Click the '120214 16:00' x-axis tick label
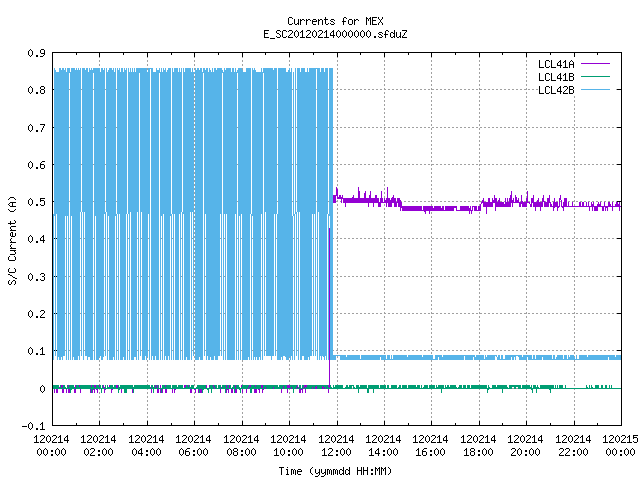640x480 pixels. pyautogui.click(x=431, y=446)
